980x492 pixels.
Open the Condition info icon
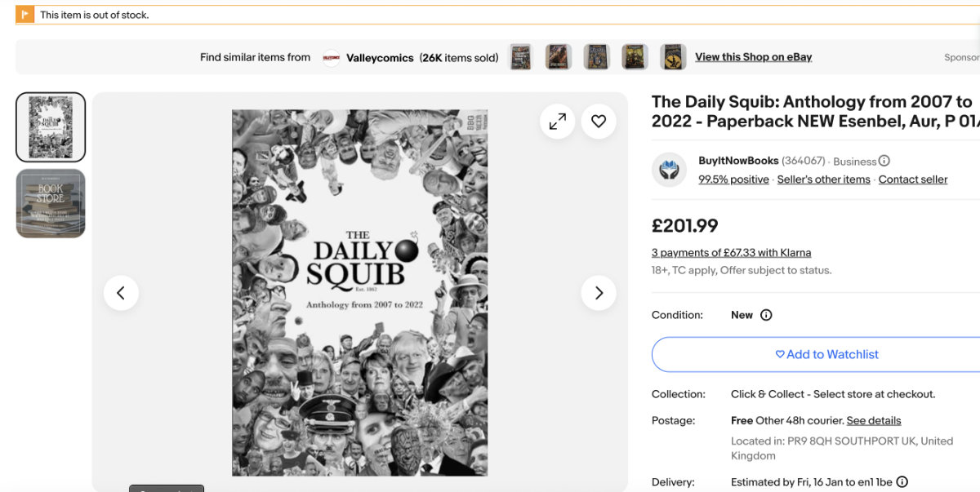tap(766, 315)
